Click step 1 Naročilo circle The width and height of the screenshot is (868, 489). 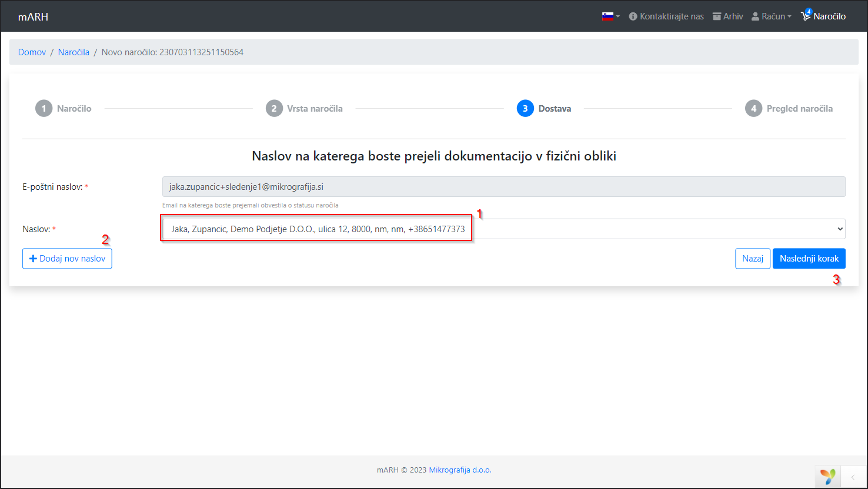44,109
